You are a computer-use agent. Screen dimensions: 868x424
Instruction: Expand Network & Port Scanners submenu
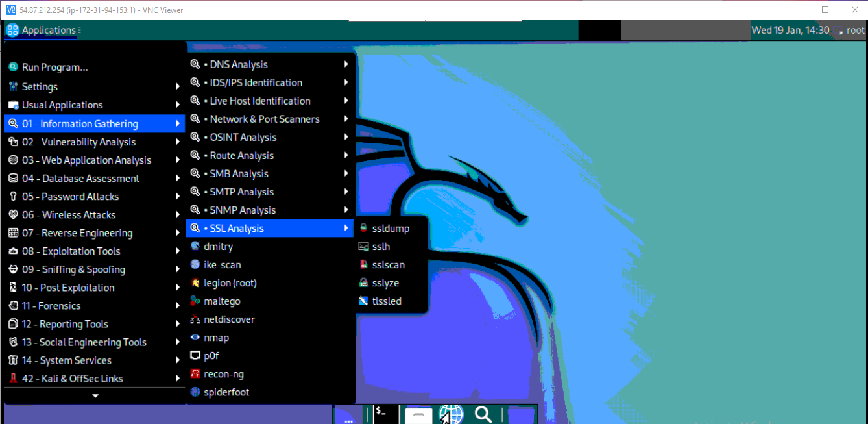pyautogui.click(x=271, y=119)
